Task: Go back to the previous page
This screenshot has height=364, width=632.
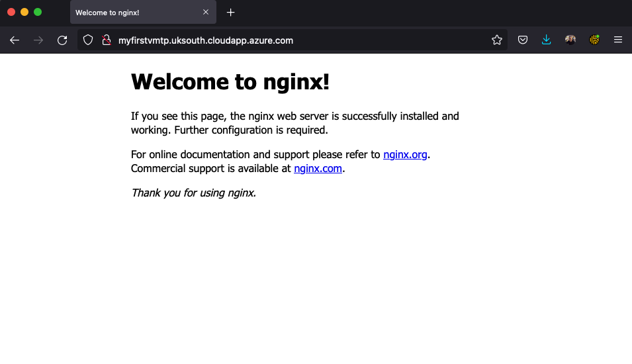Action: coord(15,40)
